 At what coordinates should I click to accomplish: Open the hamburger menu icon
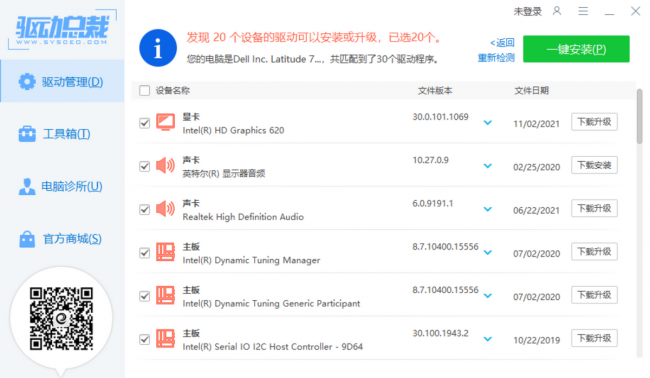(583, 11)
